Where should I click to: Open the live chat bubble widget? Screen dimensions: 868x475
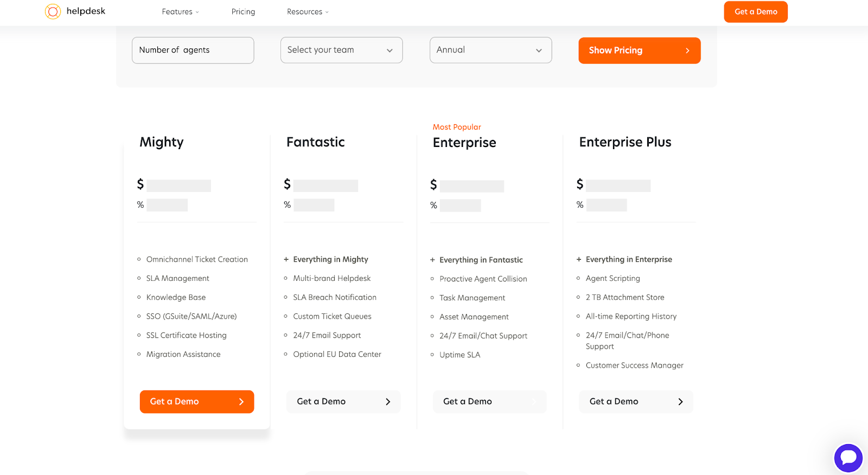pyautogui.click(x=848, y=458)
